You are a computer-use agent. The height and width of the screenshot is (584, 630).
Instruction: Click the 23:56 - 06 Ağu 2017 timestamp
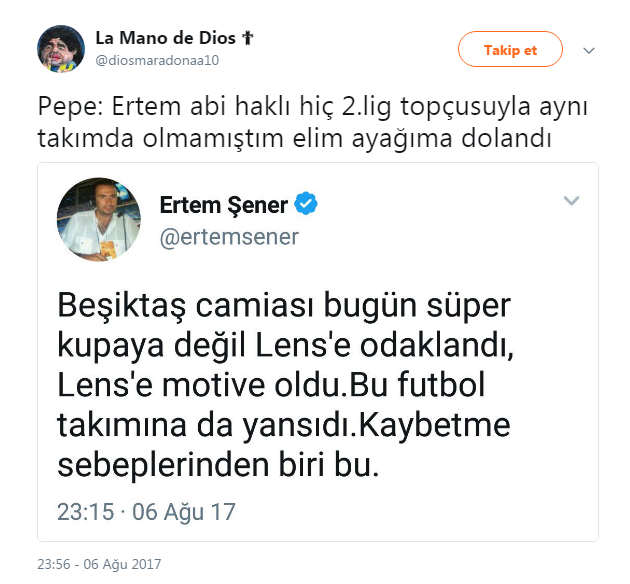pos(99,564)
